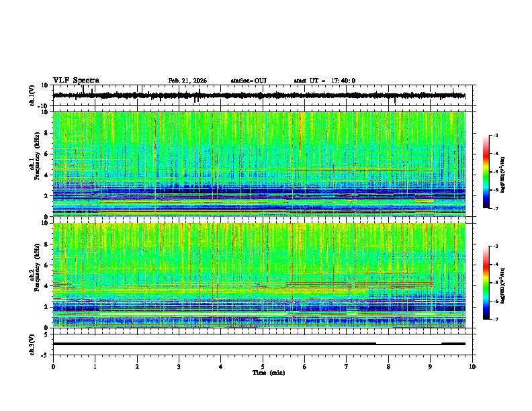Click the "-10" label on ch.1(V) axis

click(44, 106)
